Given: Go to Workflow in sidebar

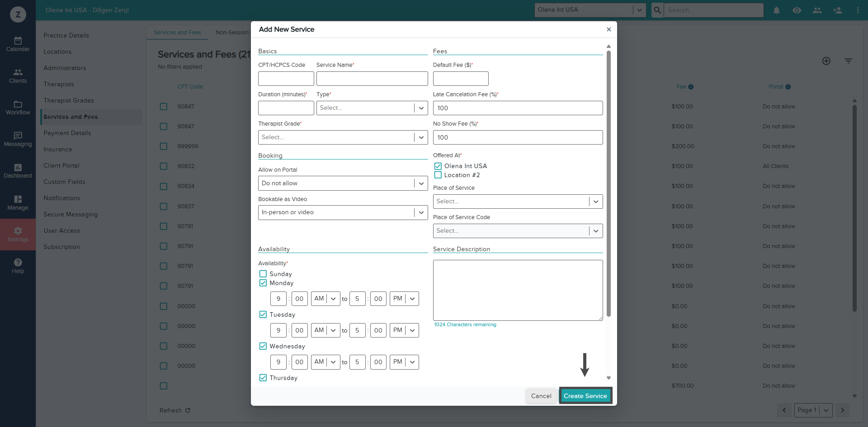Looking at the screenshot, I should click(18, 108).
